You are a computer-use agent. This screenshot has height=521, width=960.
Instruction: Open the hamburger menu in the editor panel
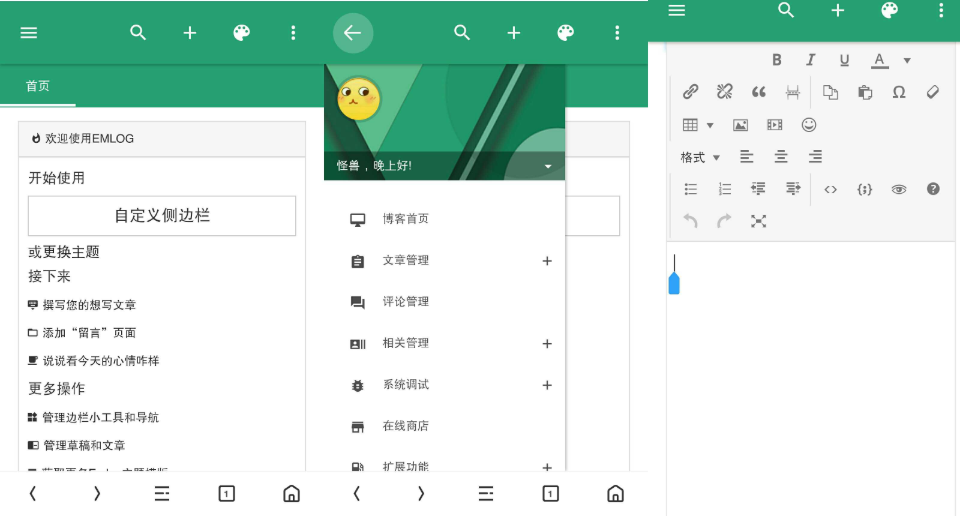pos(677,10)
